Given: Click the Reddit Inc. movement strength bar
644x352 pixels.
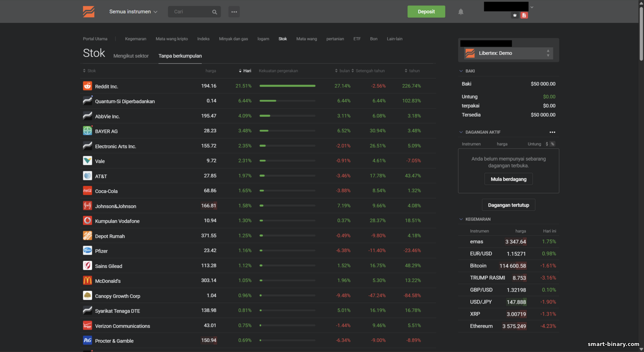Looking at the screenshot, I should tap(288, 86).
